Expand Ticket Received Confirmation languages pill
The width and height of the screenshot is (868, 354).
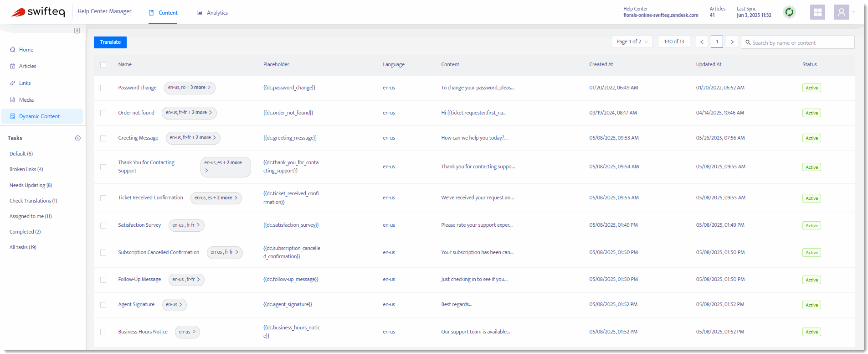tap(216, 198)
